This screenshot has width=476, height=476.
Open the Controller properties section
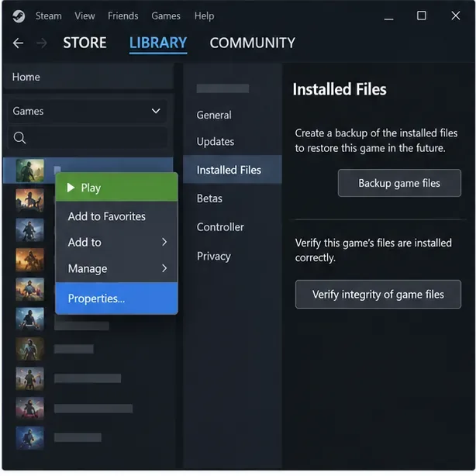[220, 227]
